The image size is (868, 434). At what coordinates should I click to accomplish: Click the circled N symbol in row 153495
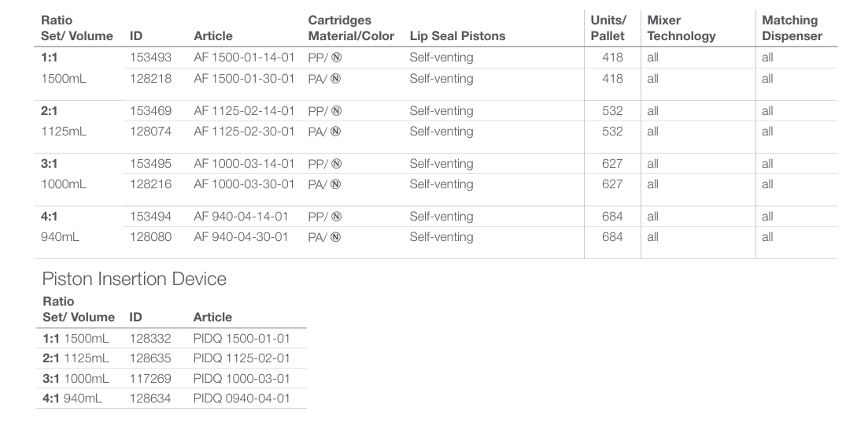point(336,164)
